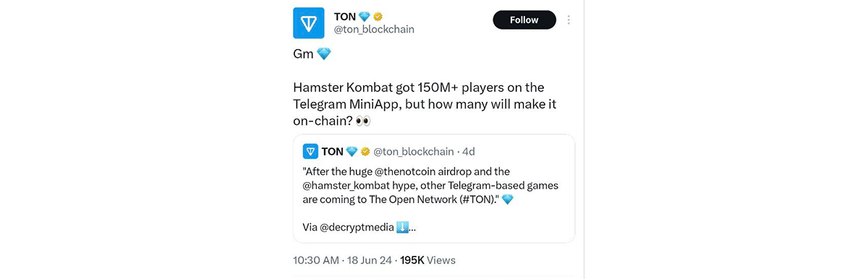Click the verified badge in quoted tweet header
The width and height of the screenshot is (868, 279).
pos(366,152)
